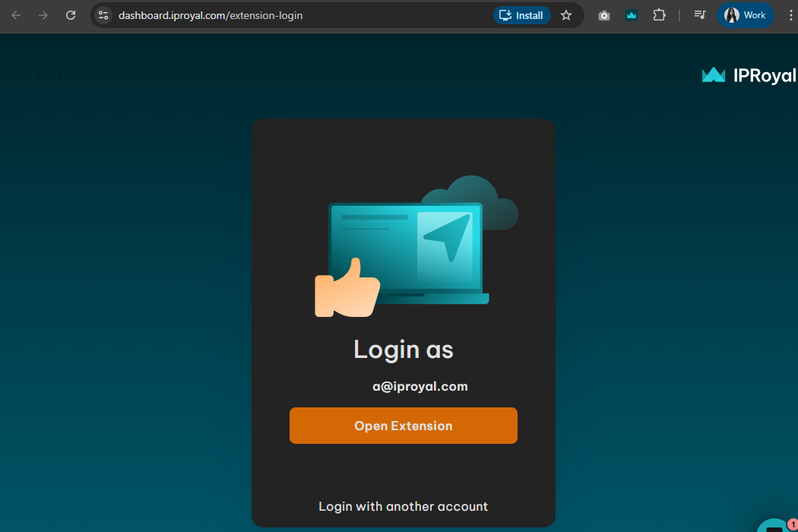Screen dimensions: 798x532
Task: Reload the IPRoyal login page
Action: [x=71, y=15]
